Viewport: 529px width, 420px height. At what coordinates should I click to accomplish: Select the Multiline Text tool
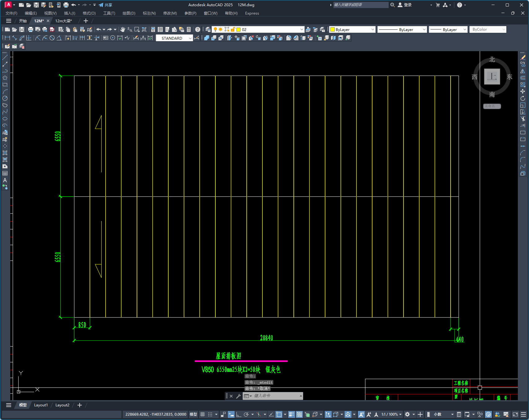click(5, 180)
